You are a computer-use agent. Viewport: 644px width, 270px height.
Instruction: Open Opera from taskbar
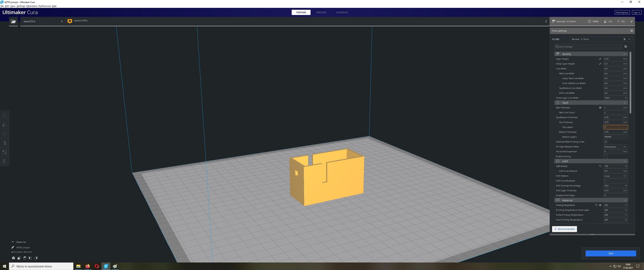point(97,266)
